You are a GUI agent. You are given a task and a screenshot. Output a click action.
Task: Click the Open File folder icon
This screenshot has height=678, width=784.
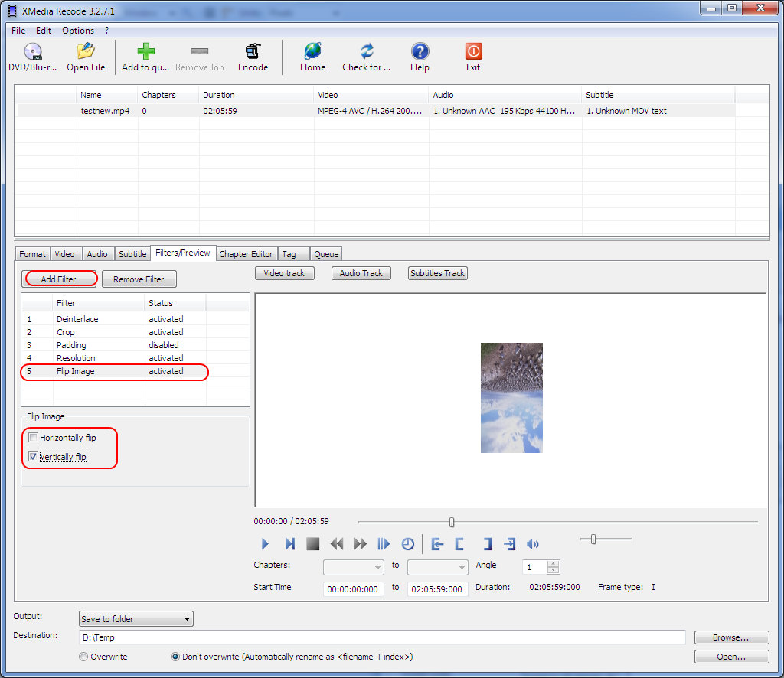86,51
